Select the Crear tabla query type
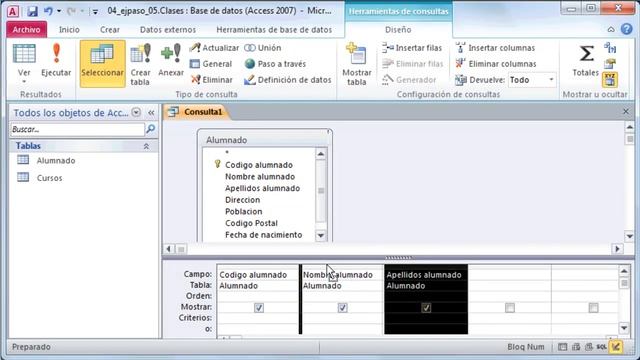Viewport: 640px width, 360px height. pyautogui.click(x=140, y=64)
